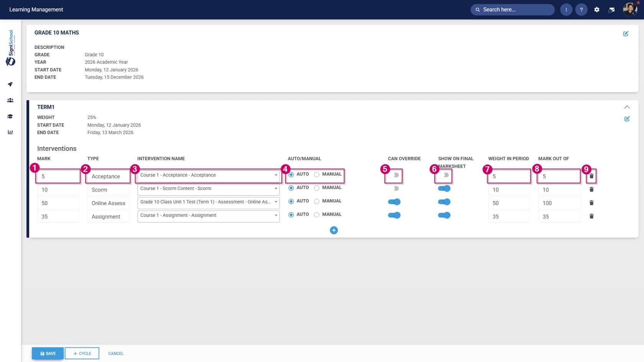This screenshot has width=644, height=362.
Task: Open Course 1 - Scorm Content dropdown
Action: click(x=209, y=189)
